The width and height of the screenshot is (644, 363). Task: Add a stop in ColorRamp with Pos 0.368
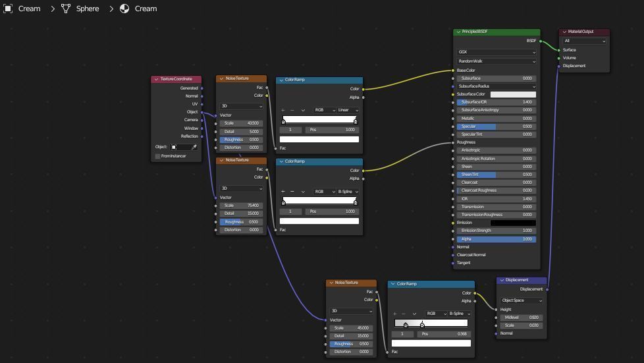click(x=394, y=314)
